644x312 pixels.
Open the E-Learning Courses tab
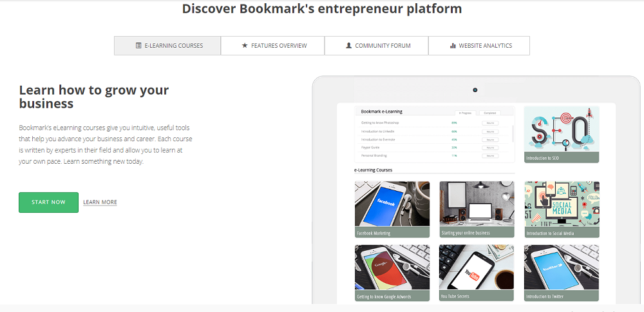click(x=167, y=46)
